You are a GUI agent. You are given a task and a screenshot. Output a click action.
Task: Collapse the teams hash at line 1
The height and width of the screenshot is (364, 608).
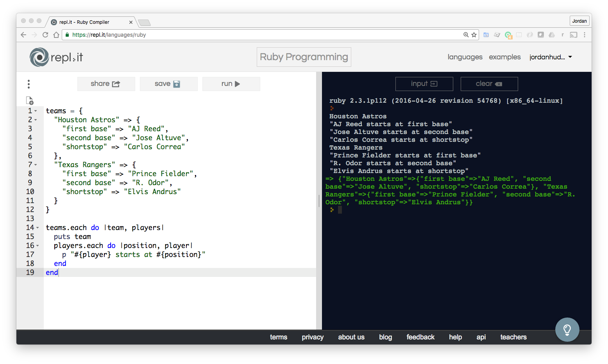pos(36,111)
